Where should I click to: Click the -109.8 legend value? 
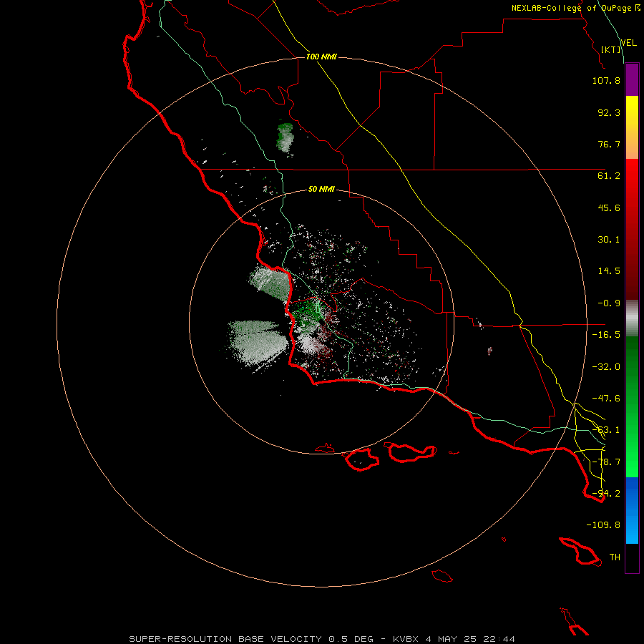click(603, 525)
